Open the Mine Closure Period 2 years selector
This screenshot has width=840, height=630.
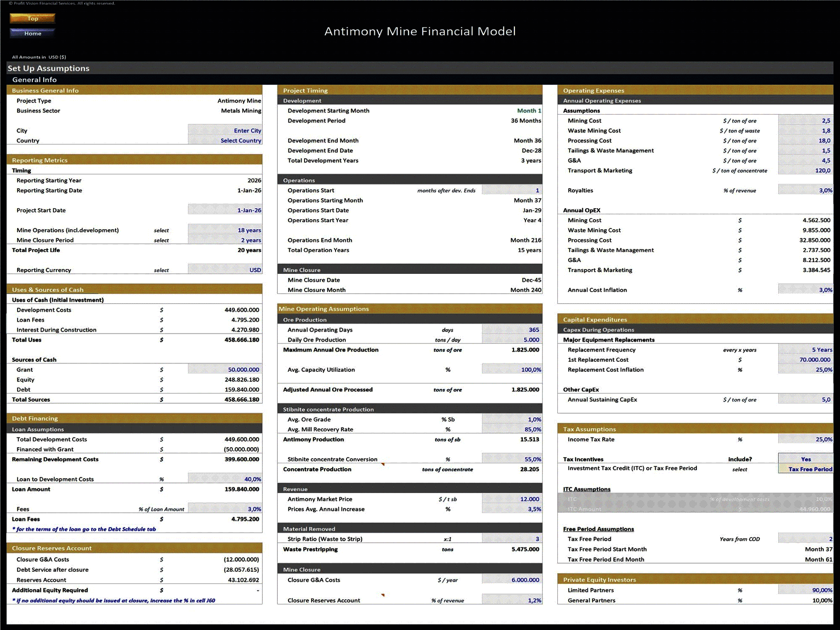click(225, 240)
